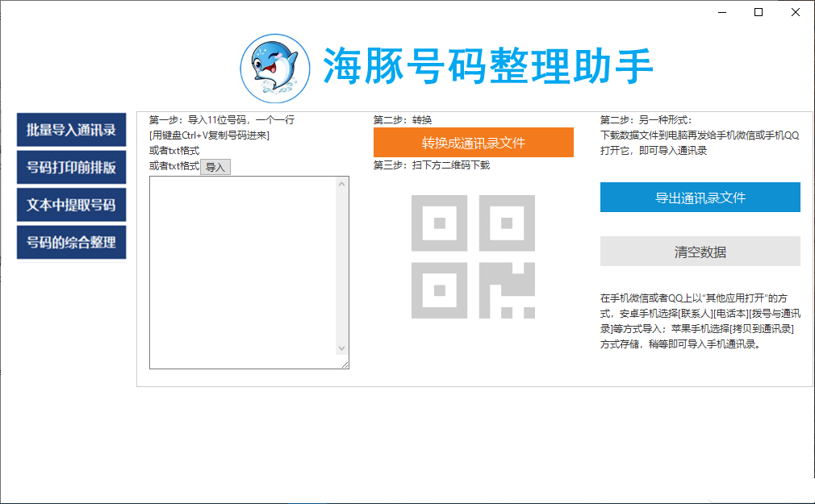Click the blue 导出通讯录文件 button
The image size is (815, 504).
pyautogui.click(x=700, y=198)
